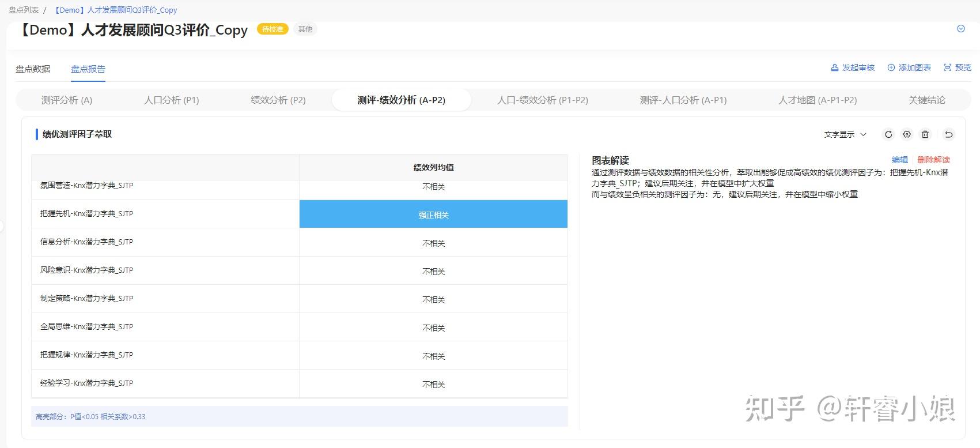Click the 绩效列均值 column header

pyautogui.click(x=433, y=167)
